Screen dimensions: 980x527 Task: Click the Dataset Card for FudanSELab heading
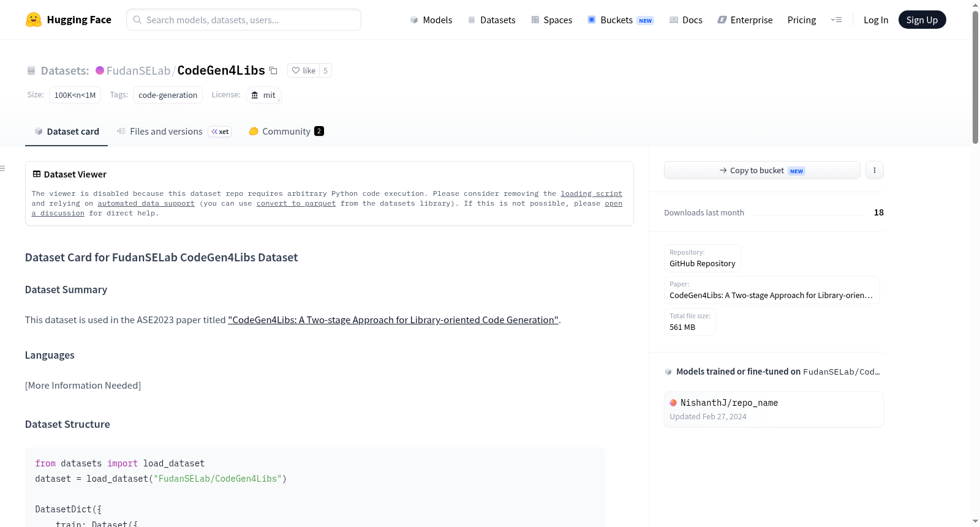click(x=161, y=257)
